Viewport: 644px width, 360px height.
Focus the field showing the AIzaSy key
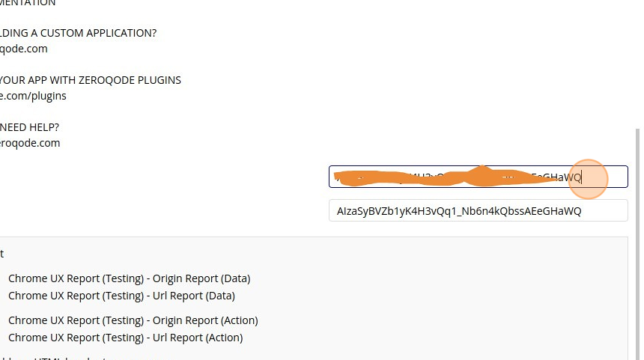(478, 211)
